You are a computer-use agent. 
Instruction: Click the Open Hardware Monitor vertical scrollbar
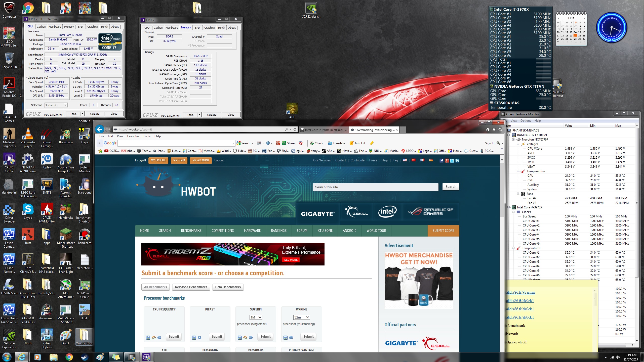(x=637, y=202)
